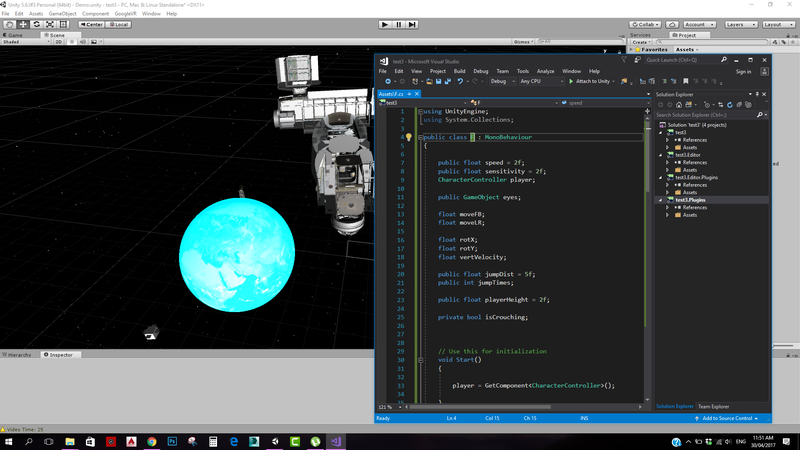Toggle Local handle rotation button
This screenshot has height=450, width=800.
[x=119, y=24]
